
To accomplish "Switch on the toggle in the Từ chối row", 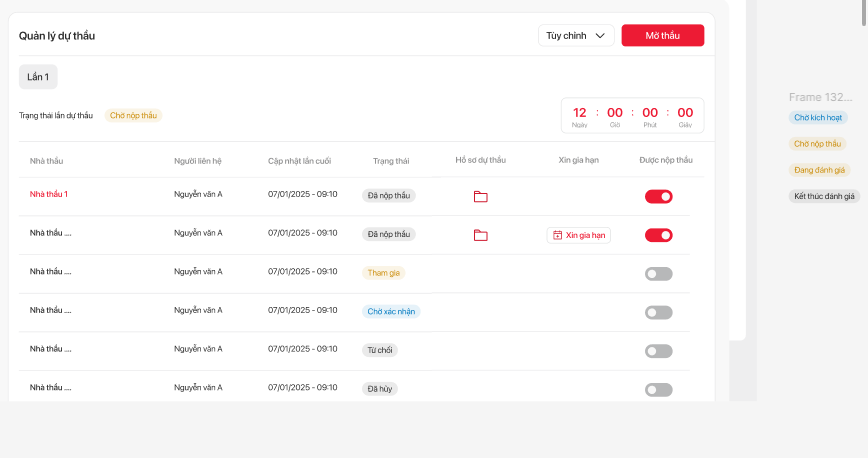I will (658, 351).
